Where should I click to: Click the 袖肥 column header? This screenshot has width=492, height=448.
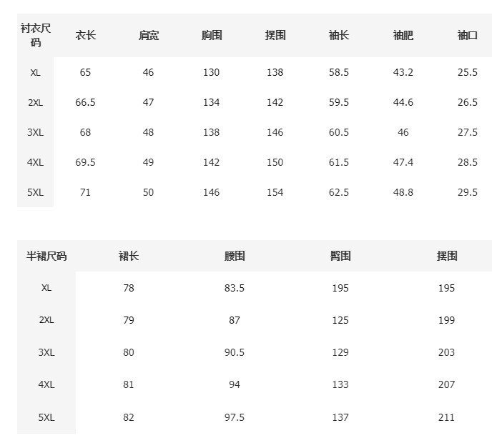[x=403, y=36]
